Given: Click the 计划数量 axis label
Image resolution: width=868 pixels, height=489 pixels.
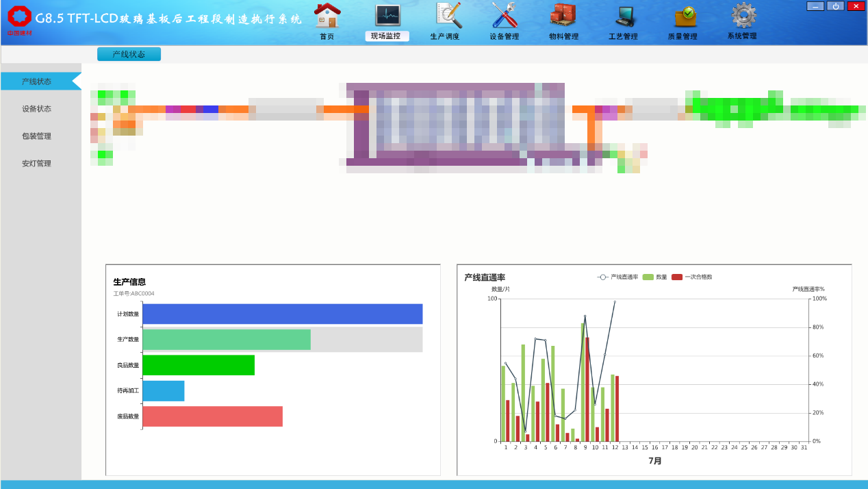Looking at the screenshot, I should click(128, 314).
